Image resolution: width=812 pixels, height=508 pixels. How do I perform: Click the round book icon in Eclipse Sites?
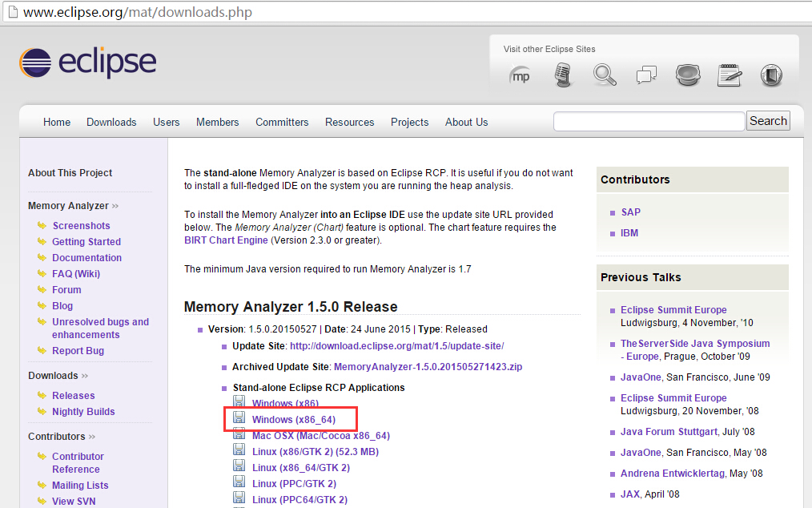tap(771, 75)
